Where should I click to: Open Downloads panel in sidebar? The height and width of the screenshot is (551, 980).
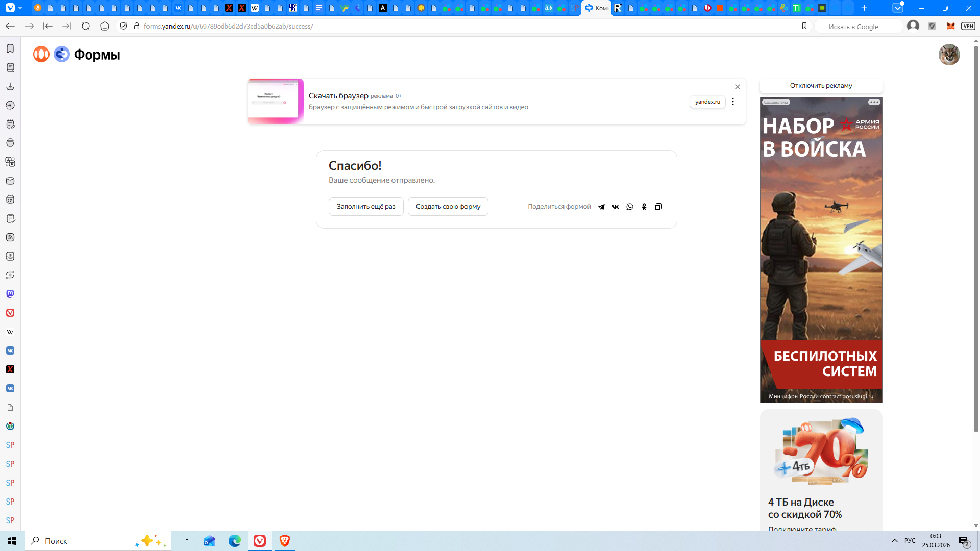click(x=10, y=86)
